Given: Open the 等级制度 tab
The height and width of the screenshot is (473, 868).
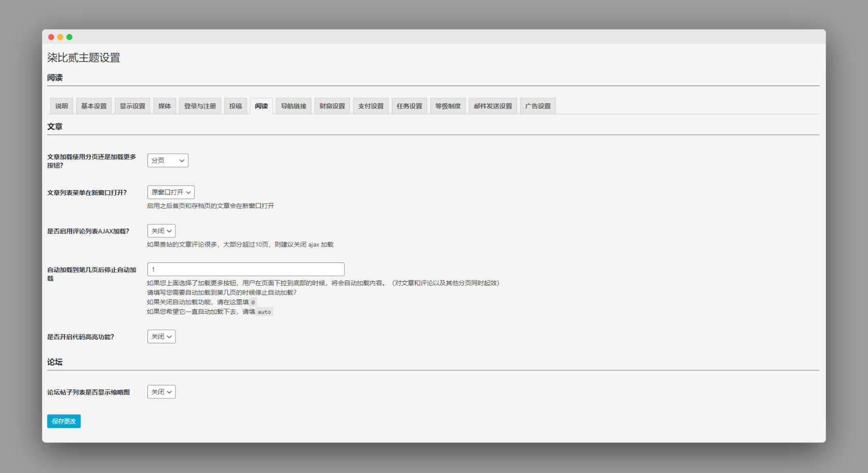Looking at the screenshot, I should (448, 106).
